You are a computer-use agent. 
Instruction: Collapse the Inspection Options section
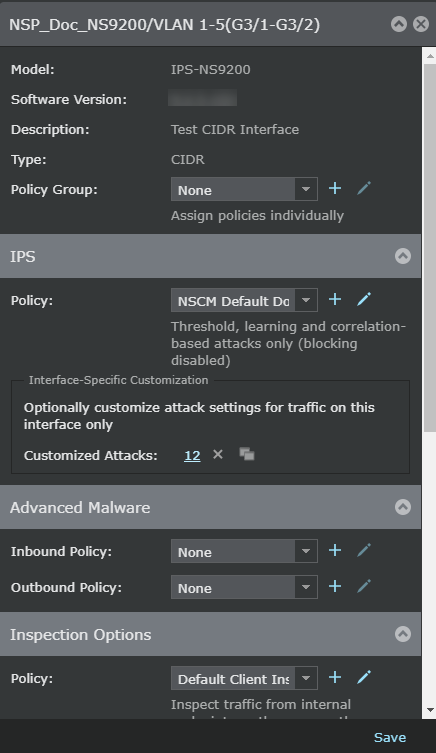(403, 634)
